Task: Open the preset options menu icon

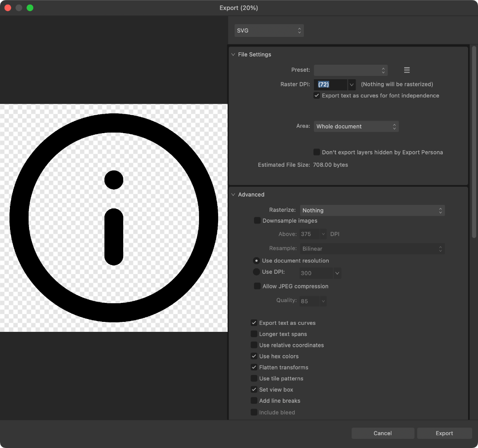Action: 407,70
